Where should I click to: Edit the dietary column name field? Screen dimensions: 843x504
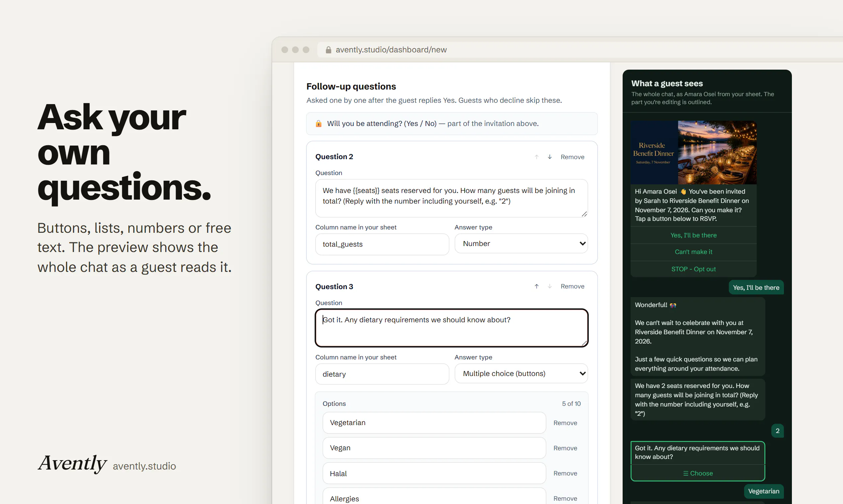(382, 374)
